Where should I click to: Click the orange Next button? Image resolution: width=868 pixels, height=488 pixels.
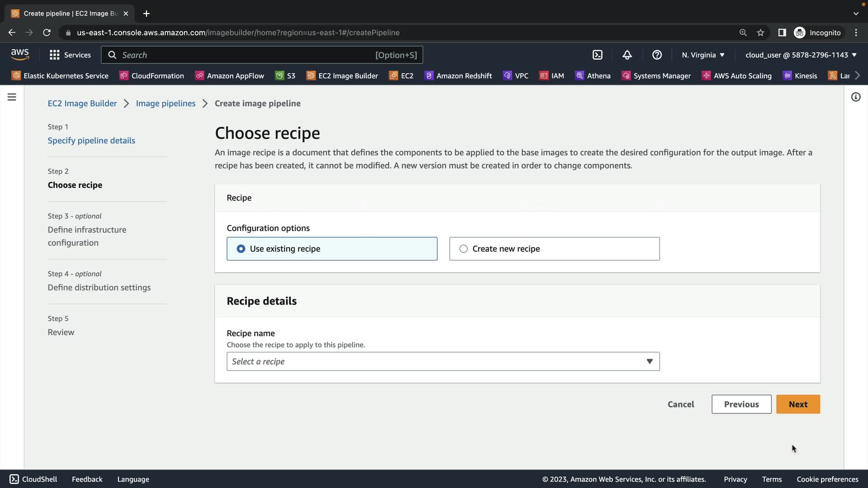tap(798, 404)
